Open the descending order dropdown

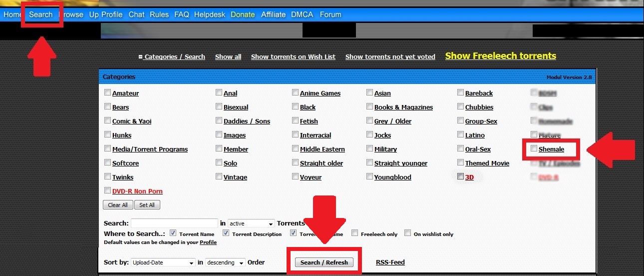tap(225, 262)
